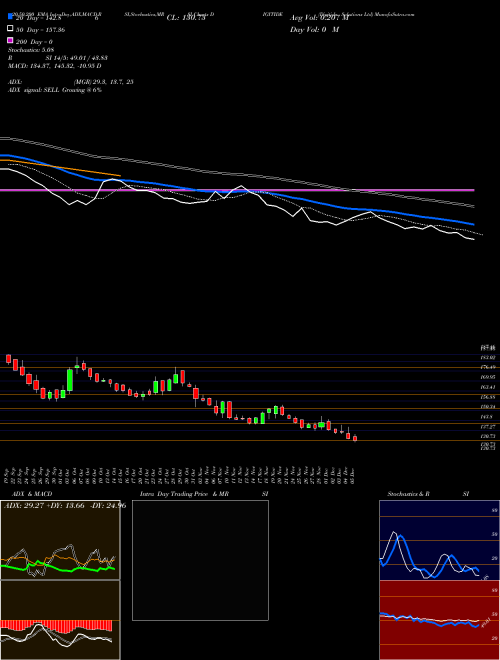500x660 pixels.
Task: Open the red RSI chart panel
Action: pos(439,620)
